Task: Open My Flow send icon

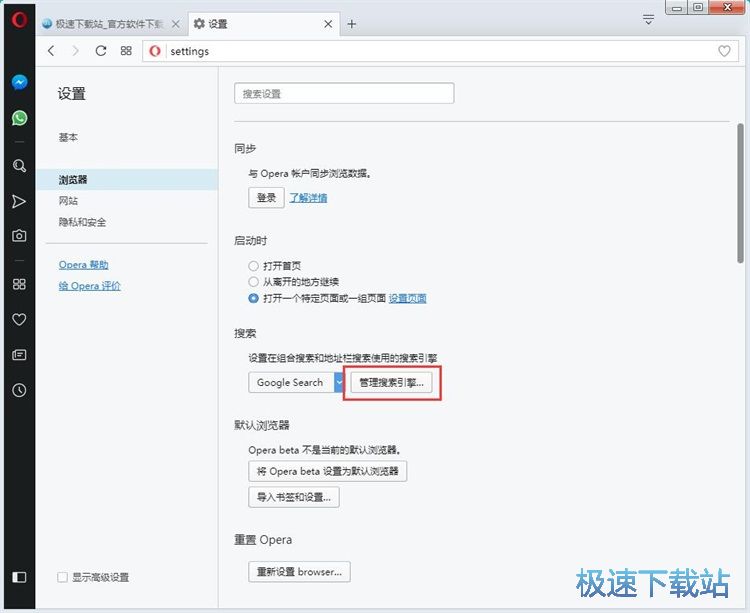Action: pos(19,201)
